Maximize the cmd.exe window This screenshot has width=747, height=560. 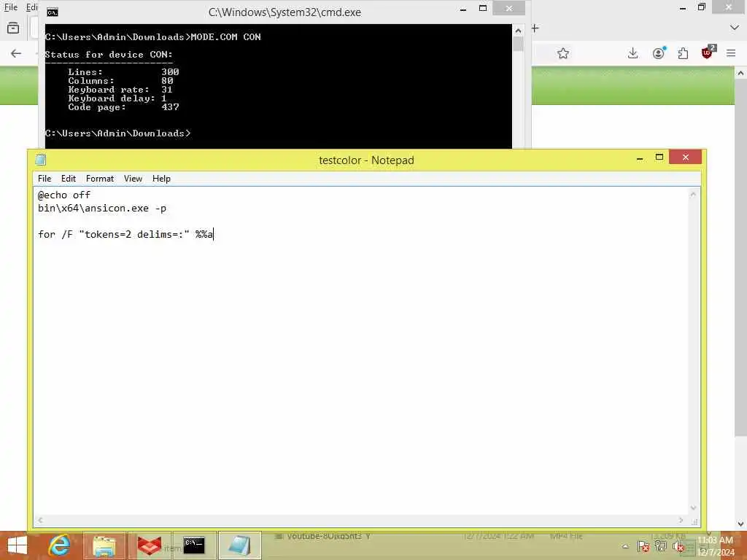click(x=483, y=8)
